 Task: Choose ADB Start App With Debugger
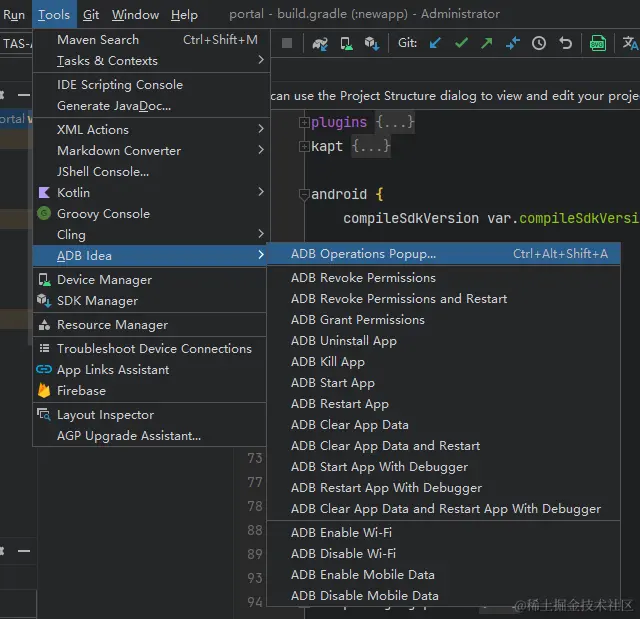pyautogui.click(x=444, y=467)
